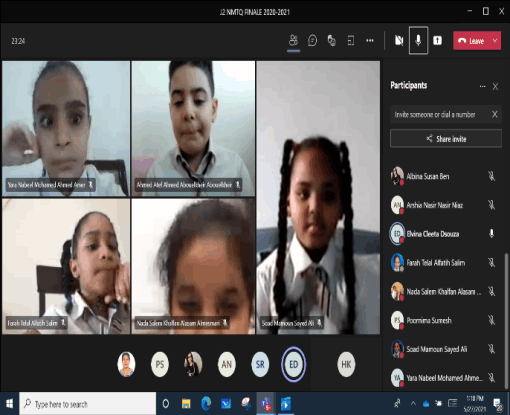Click the Share invite button
The width and height of the screenshot is (510, 415).
point(446,139)
